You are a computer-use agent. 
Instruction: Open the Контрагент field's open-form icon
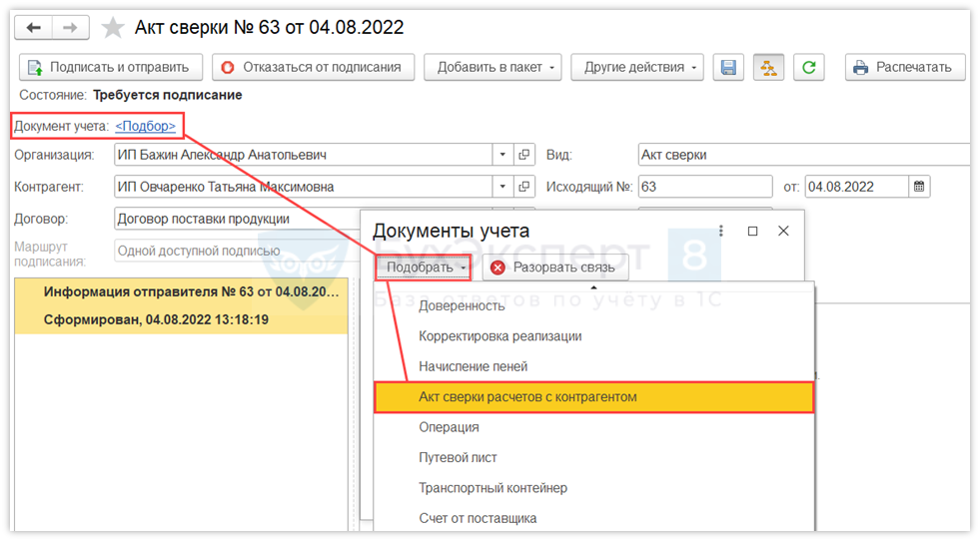(x=524, y=187)
